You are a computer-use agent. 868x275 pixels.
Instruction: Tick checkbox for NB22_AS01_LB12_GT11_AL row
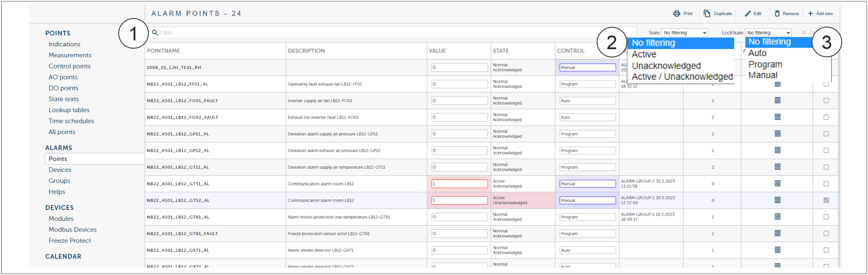tap(826, 167)
